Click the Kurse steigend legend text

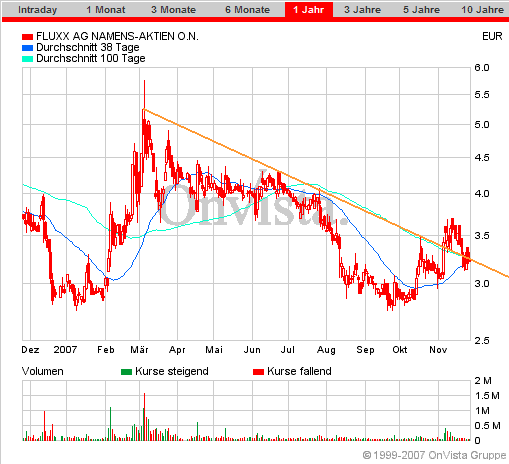tap(172, 371)
